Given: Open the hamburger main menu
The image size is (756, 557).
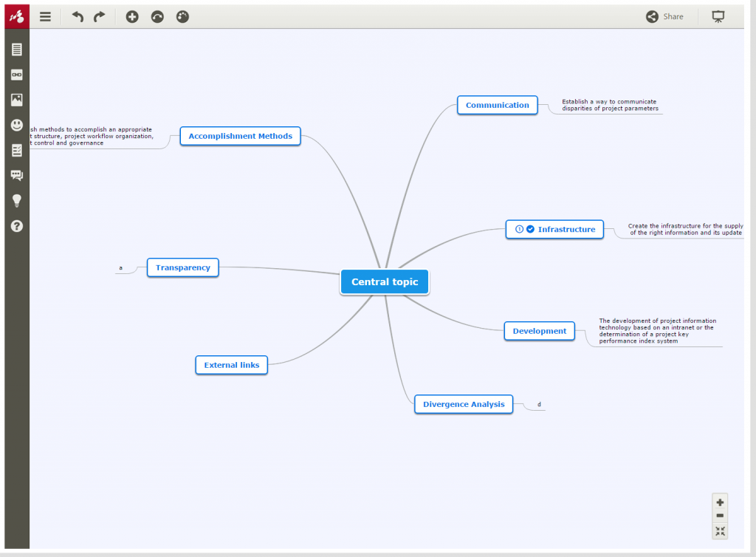Looking at the screenshot, I should point(45,16).
